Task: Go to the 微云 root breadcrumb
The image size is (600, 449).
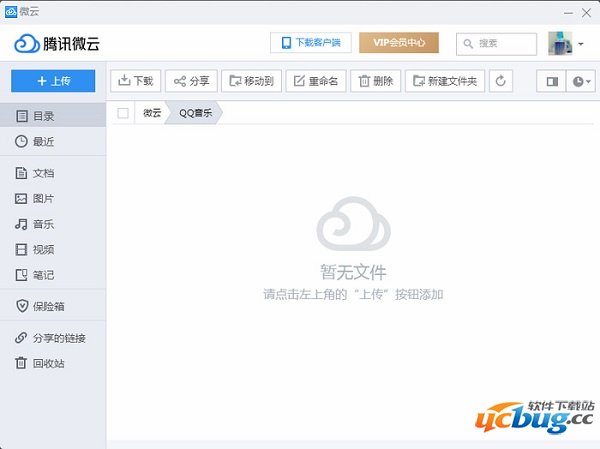Action: click(152, 113)
